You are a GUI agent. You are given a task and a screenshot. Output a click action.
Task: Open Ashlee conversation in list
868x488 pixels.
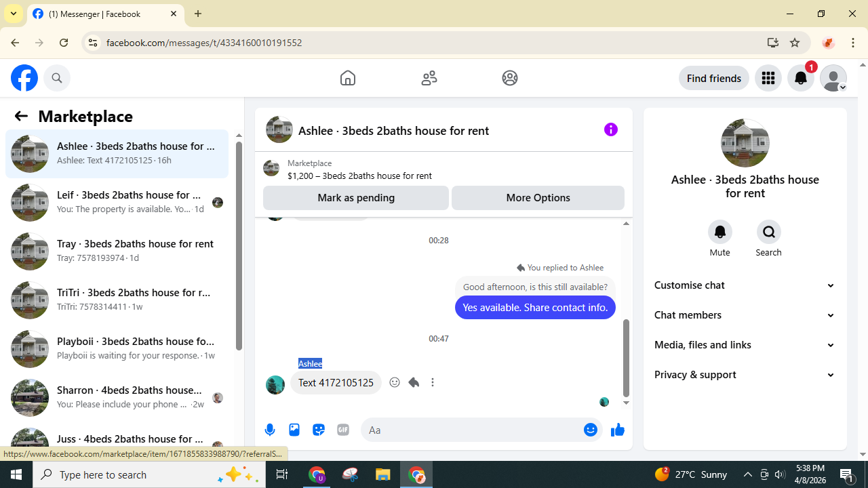[117, 153]
